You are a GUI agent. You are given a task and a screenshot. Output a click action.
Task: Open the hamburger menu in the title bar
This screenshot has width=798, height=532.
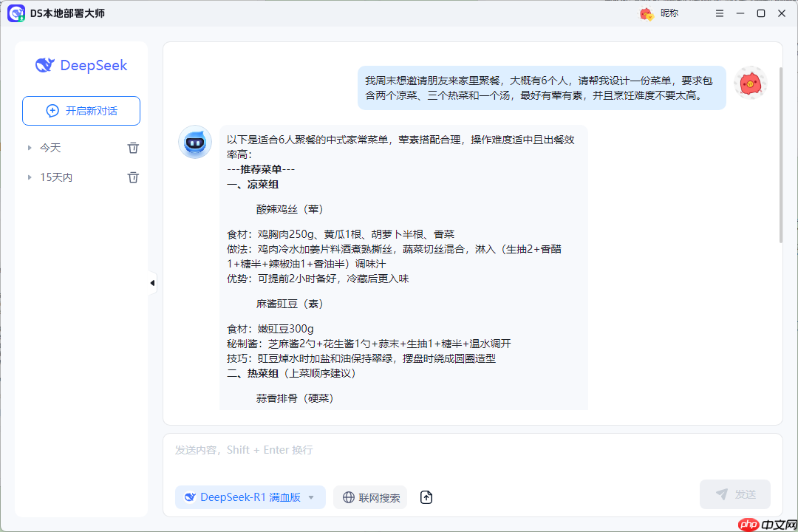(x=719, y=13)
